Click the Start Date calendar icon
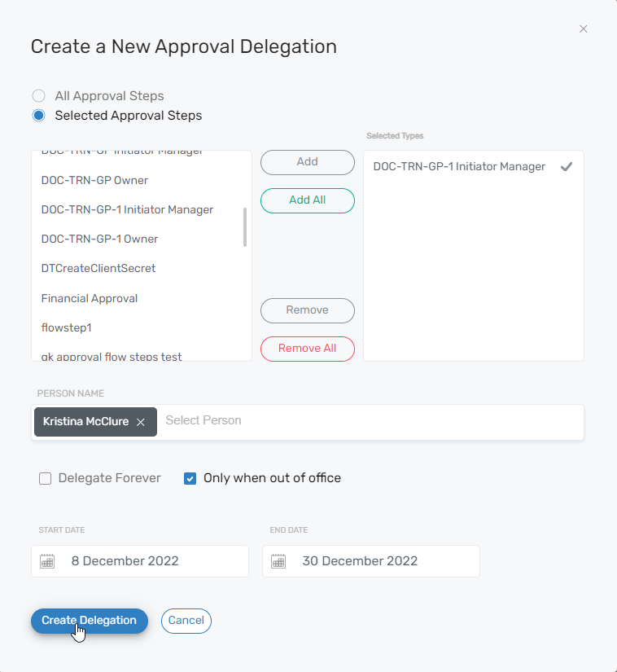 tap(47, 561)
